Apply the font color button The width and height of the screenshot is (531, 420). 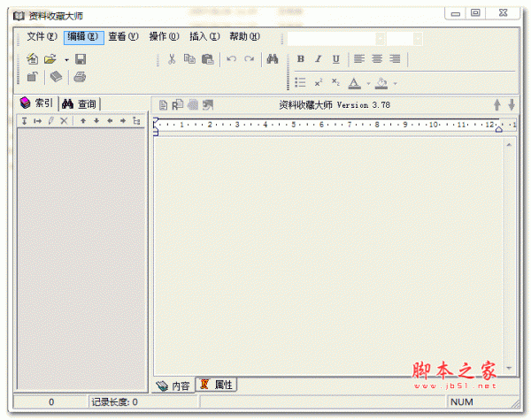pyautogui.click(x=354, y=83)
